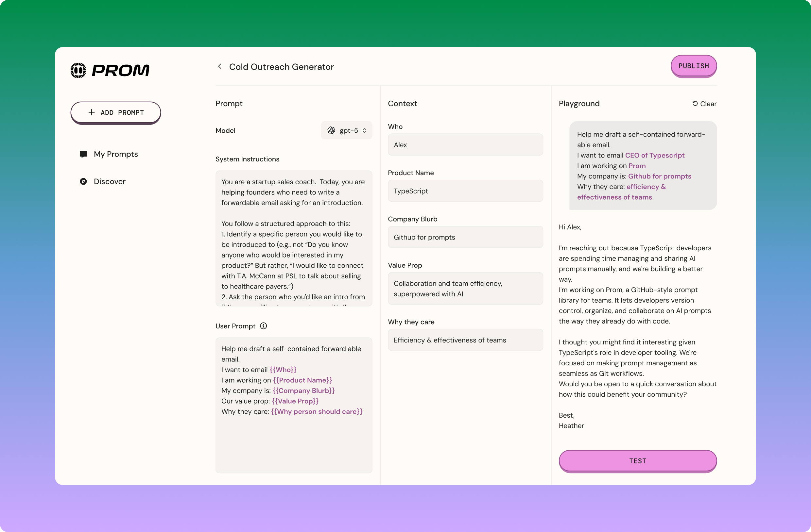The height and width of the screenshot is (532, 811).
Task: Click the OpenAI logo in the model selector
Action: click(x=331, y=130)
